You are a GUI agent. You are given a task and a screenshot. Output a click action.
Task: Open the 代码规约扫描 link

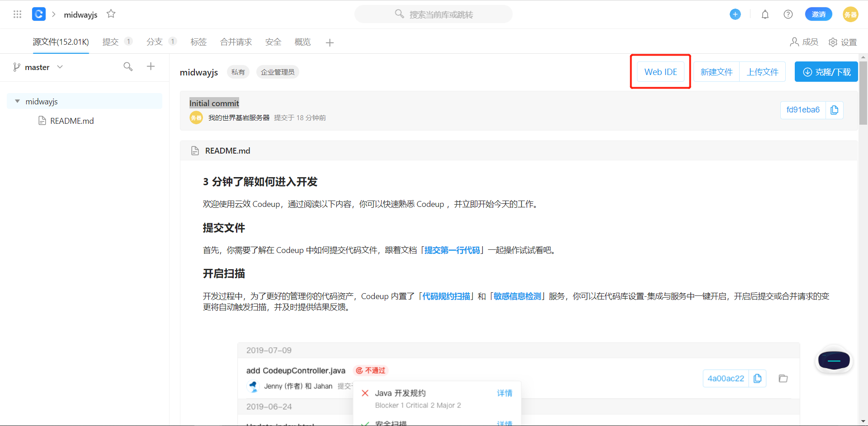pos(446,296)
